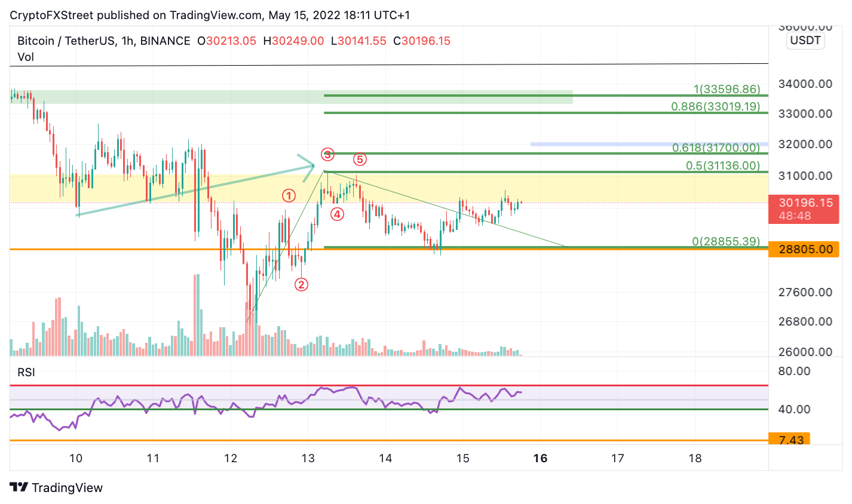Toggle the USDT currency unit
Image resolution: width=852 pixels, height=504 pixels.
point(805,41)
